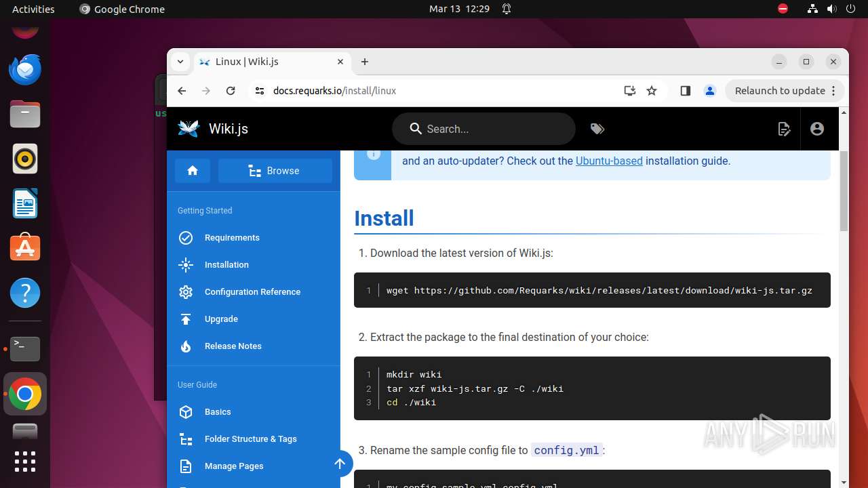Screen dimensions: 868x488
Task: Open the user account icon in Wiki.js header
Action: (816, 129)
